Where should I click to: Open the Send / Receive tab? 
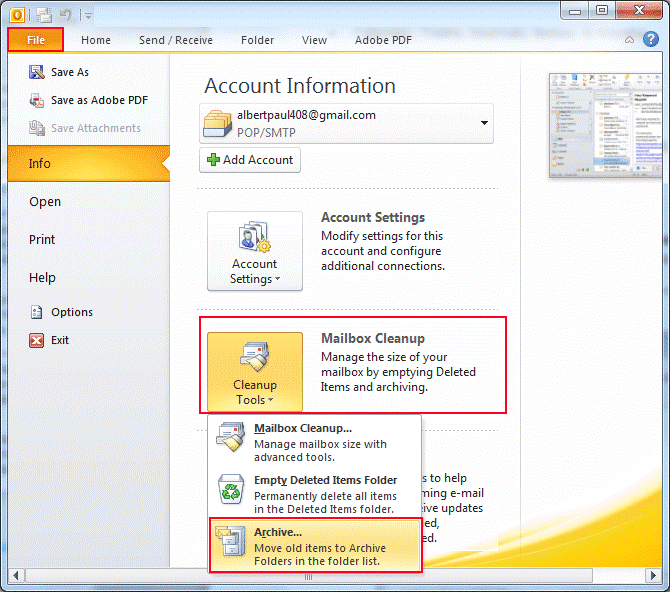(x=176, y=40)
